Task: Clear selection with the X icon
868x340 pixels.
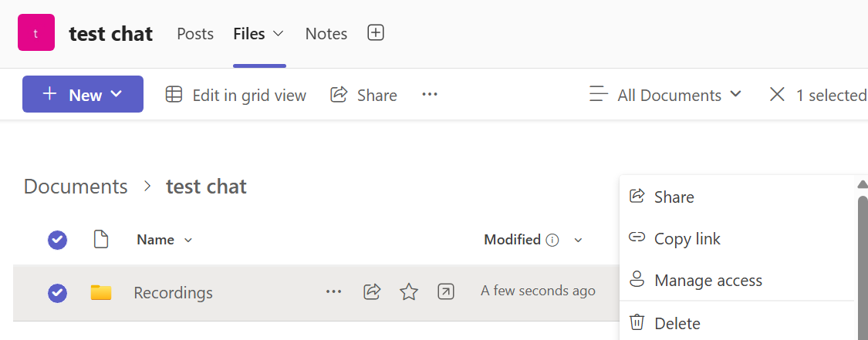Action: pyautogui.click(x=777, y=95)
